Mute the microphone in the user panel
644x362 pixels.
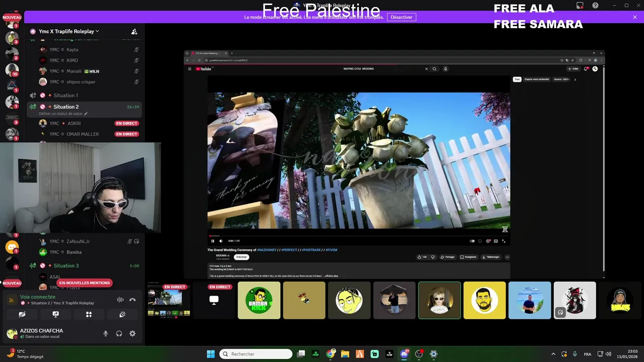pos(106,333)
